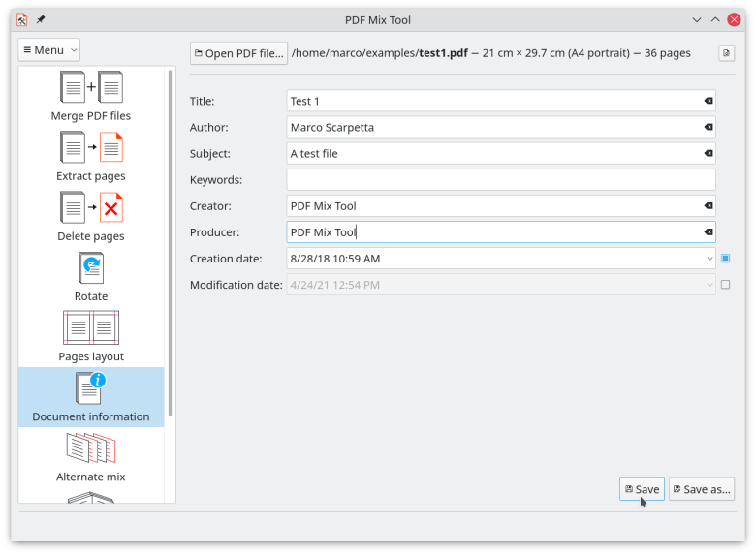Select the Rotate tool icon
Screen dimensions: 756x554
tap(91, 268)
